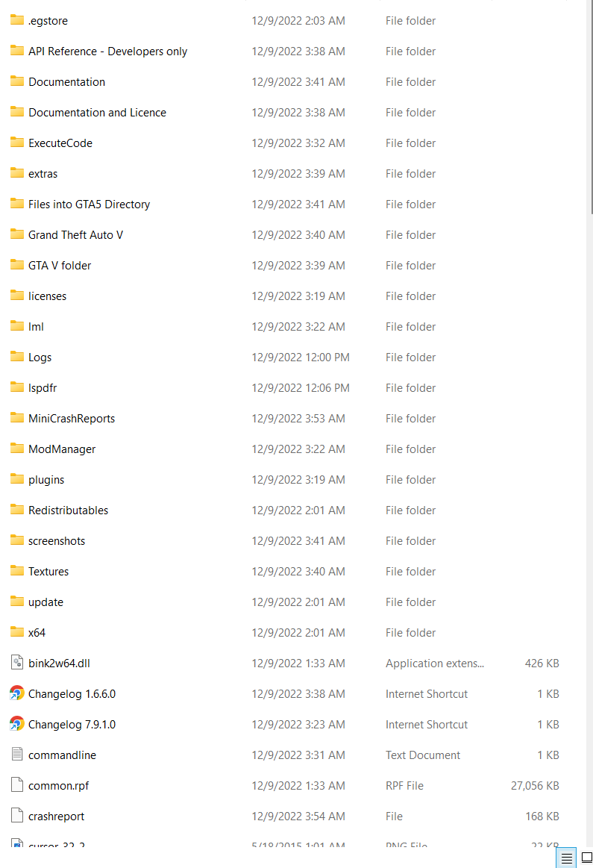Select the extras folder icon
This screenshot has width=593, height=868.
(x=17, y=173)
